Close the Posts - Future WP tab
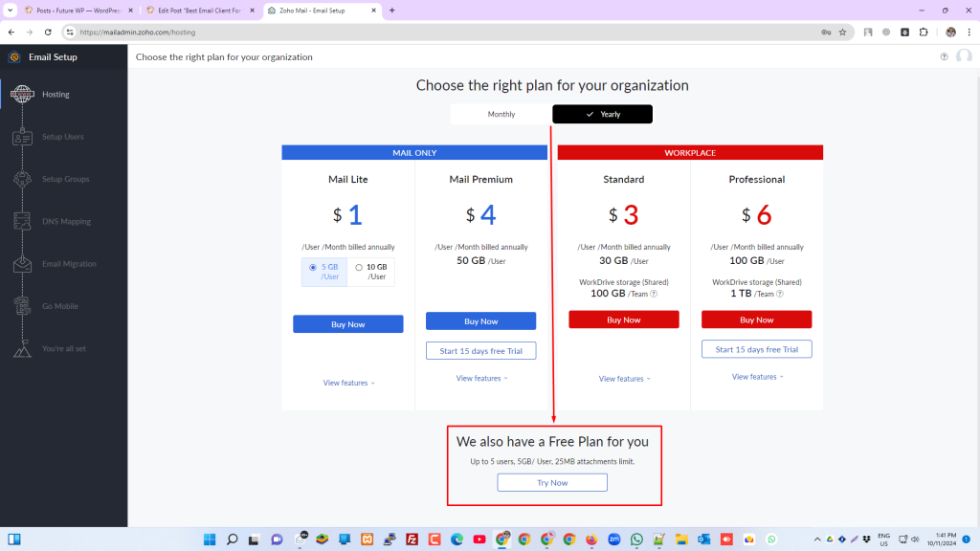The width and height of the screenshot is (980, 551). (x=130, y=11)
